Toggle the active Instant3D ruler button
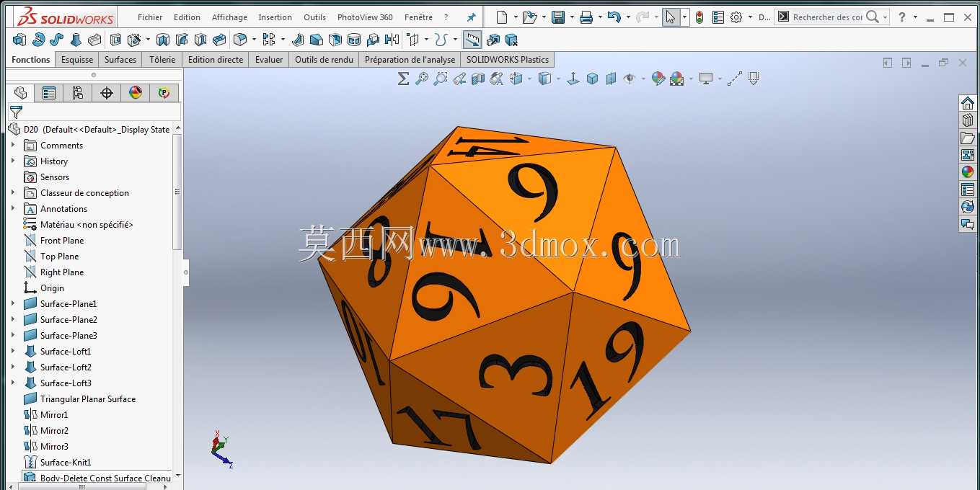 point(472,40)
